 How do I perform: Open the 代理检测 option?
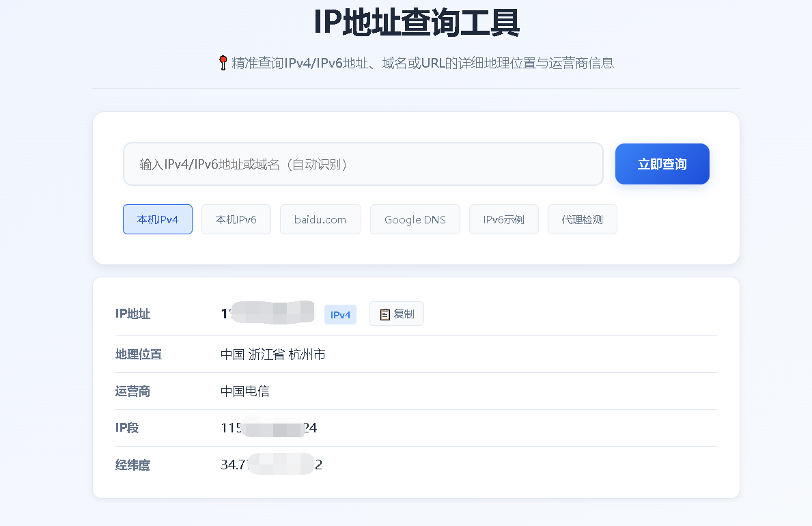[583, 219]
